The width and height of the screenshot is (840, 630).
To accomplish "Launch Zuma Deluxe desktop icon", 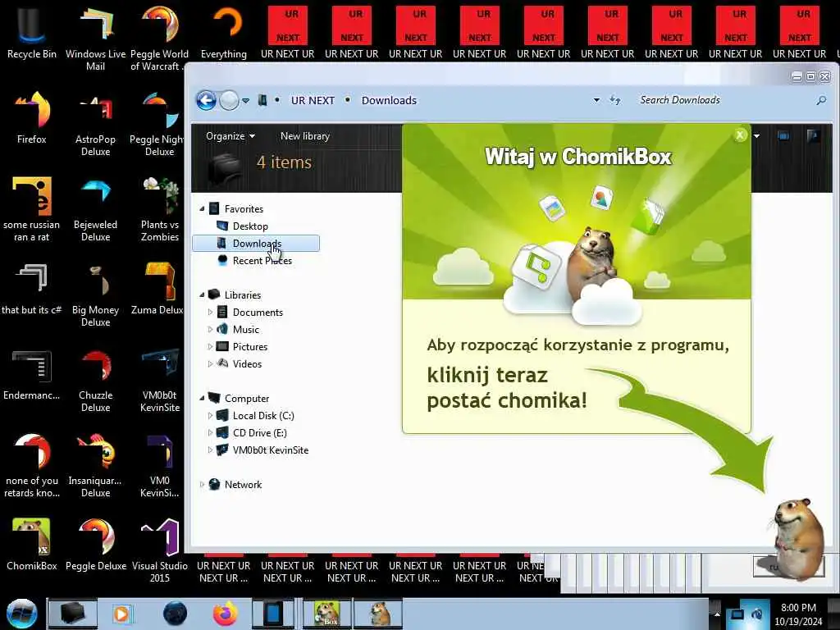I will pyautogui.click(x=158, y=290).
